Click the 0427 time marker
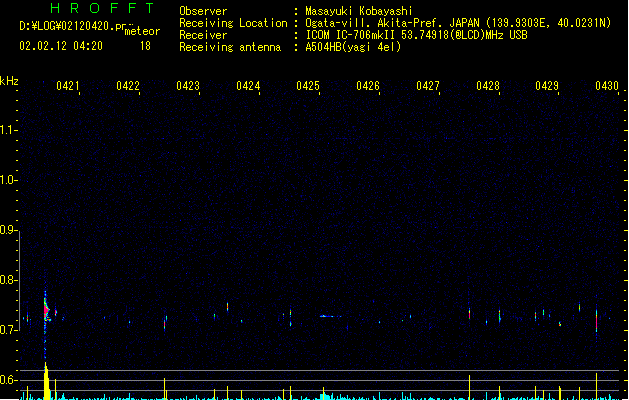 [x=428, y=86]
